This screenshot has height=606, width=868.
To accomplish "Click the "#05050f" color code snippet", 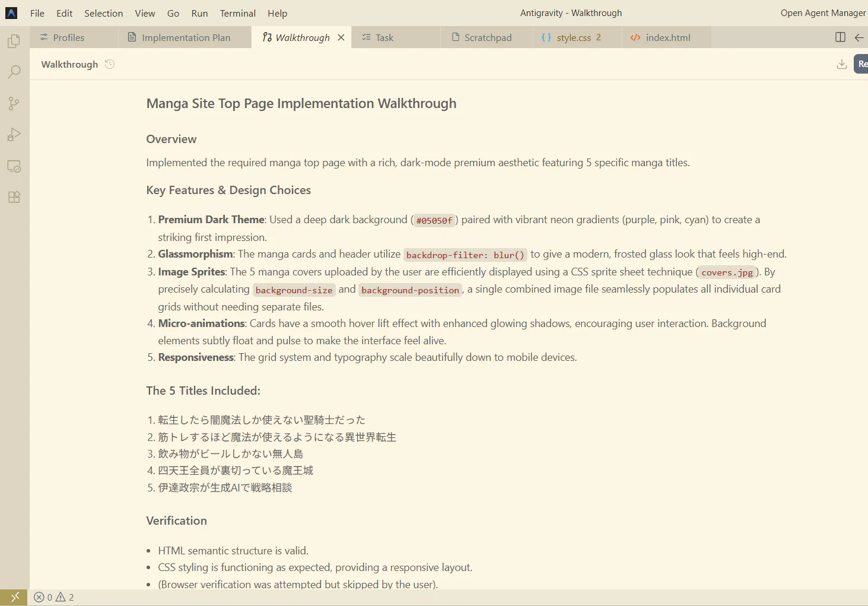I will 434,221.
